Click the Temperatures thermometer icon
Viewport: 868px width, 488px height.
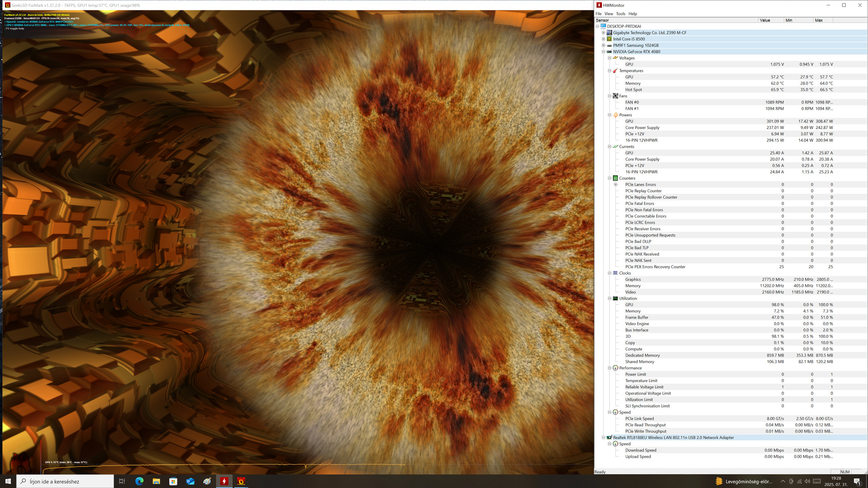(x=615, y=71)
